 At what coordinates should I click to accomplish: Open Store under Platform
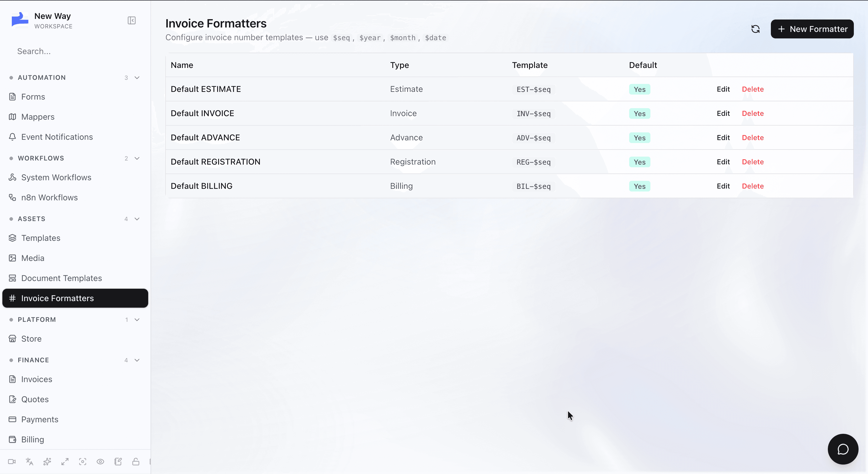pos(75,339)
